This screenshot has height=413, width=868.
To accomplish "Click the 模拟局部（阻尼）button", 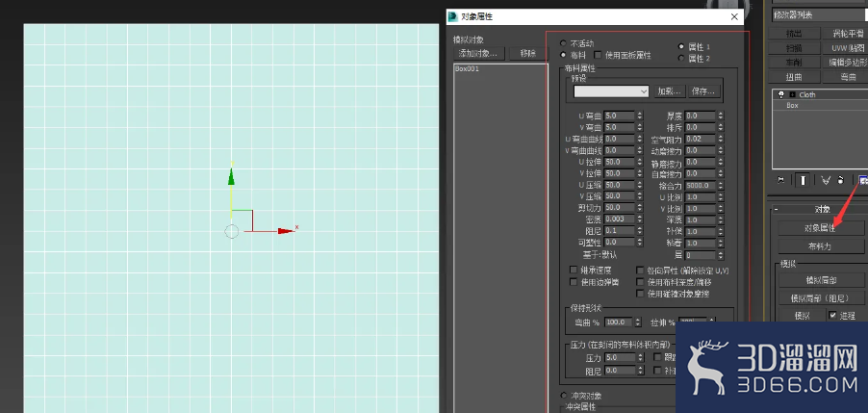I will 821,297.
